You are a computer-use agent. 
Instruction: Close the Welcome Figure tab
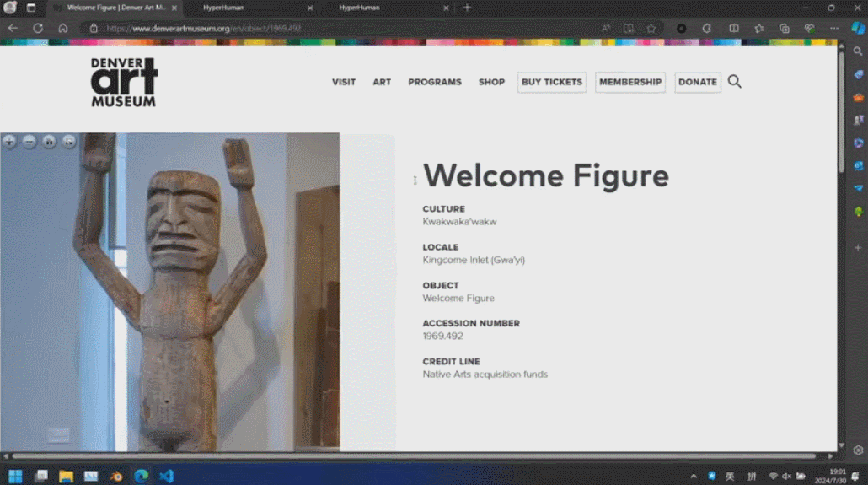tap(174, 8)
